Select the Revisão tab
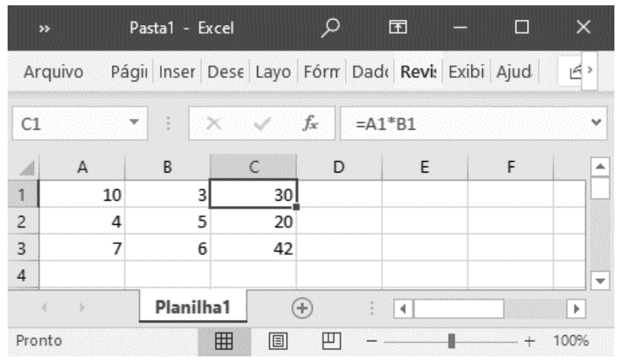 (418, 71)
